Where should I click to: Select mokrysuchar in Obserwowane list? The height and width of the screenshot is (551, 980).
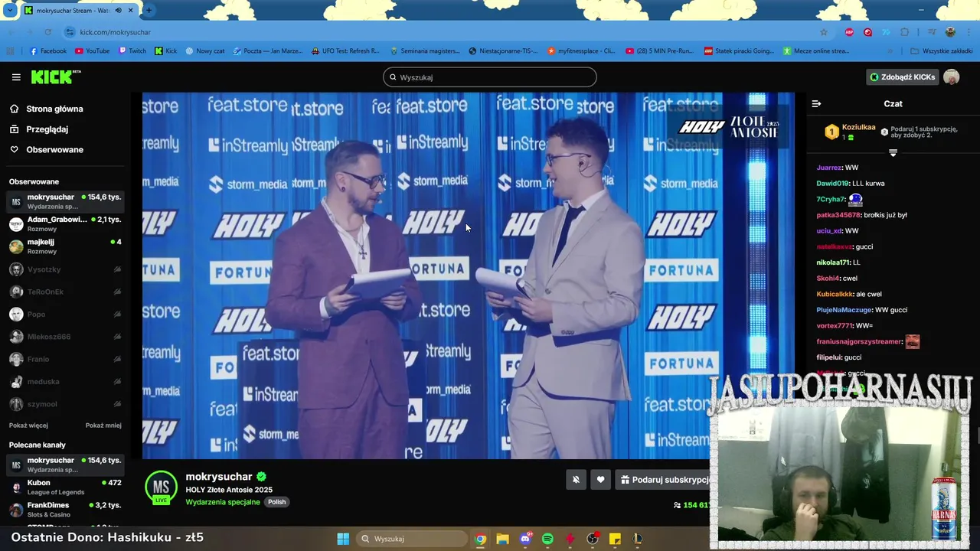point(65,201)
